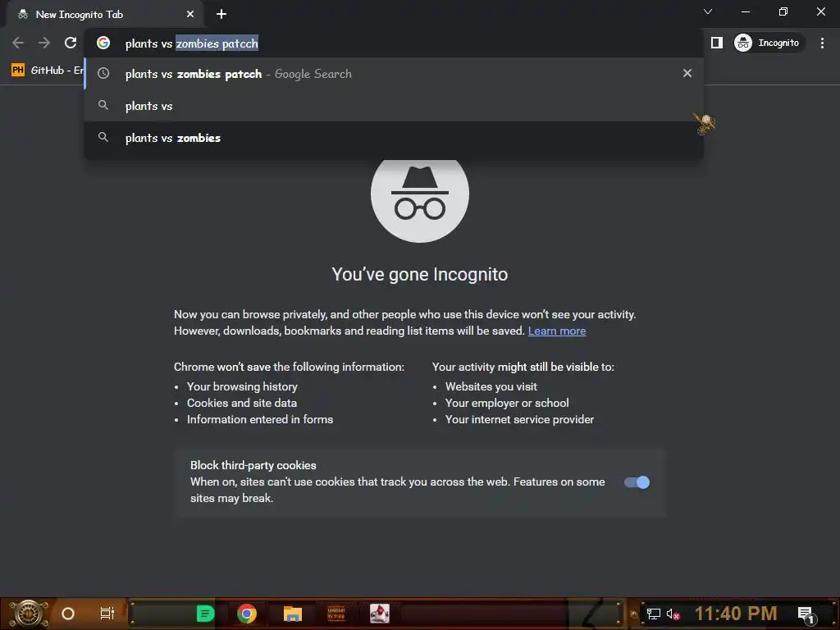840x630 pixels.
Task: Click the Chrome taskbar icon
Action: click(247, 614)
